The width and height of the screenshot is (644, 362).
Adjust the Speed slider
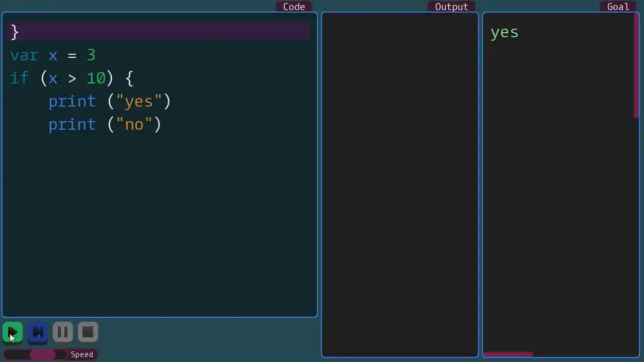pyautogui.click(x=35, y=354)
